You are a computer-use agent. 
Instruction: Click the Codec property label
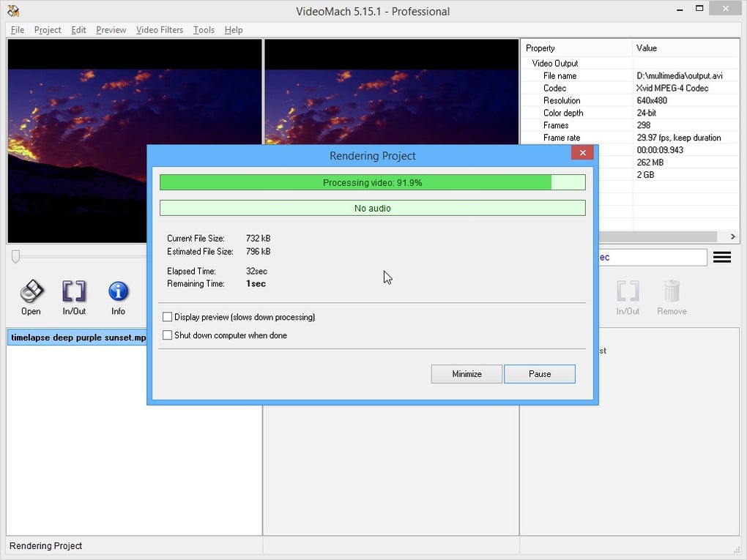[x=554, y=88]
